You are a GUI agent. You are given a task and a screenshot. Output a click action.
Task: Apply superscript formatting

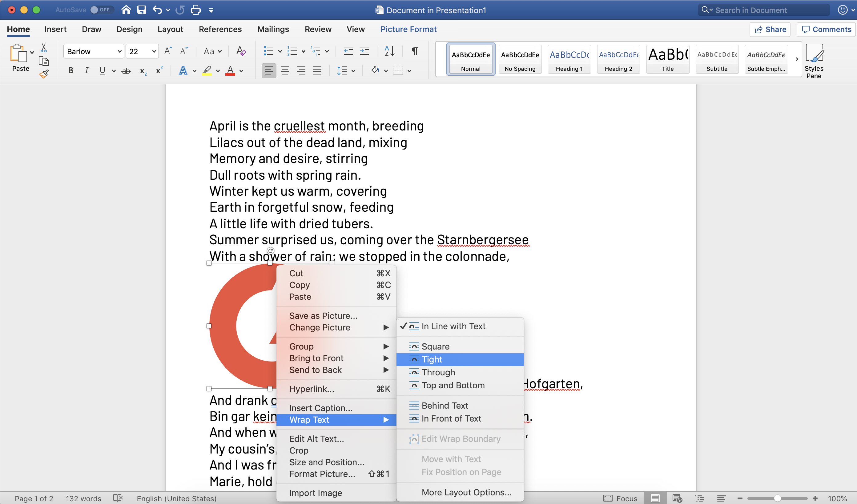tap(159, 70)
